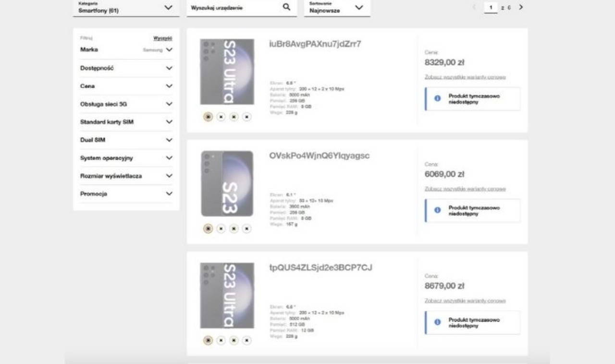Click info icon on second product notice
Viewport: 615px width, 364px height.
pyautogui.click(x=437, y=210)
